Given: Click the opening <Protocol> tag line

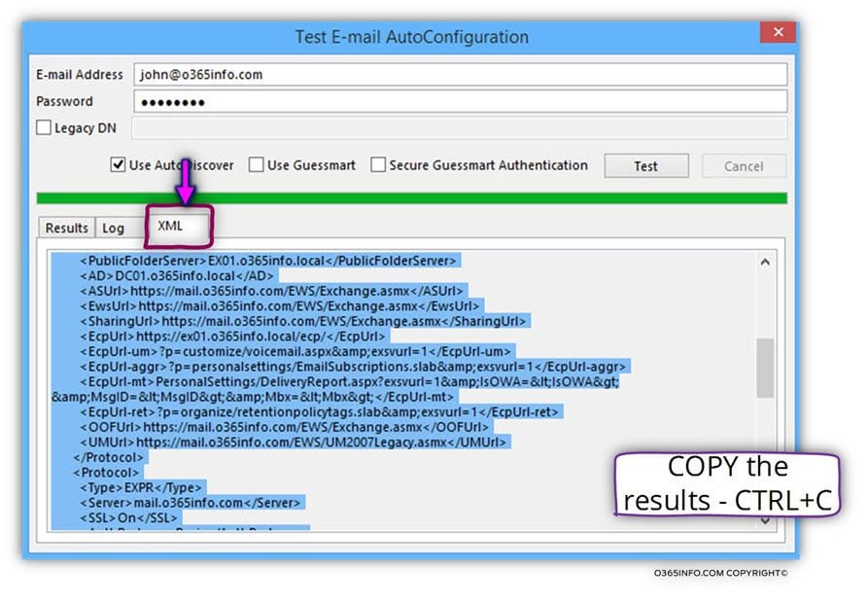Looking at the screenshot, I should 105,473.
